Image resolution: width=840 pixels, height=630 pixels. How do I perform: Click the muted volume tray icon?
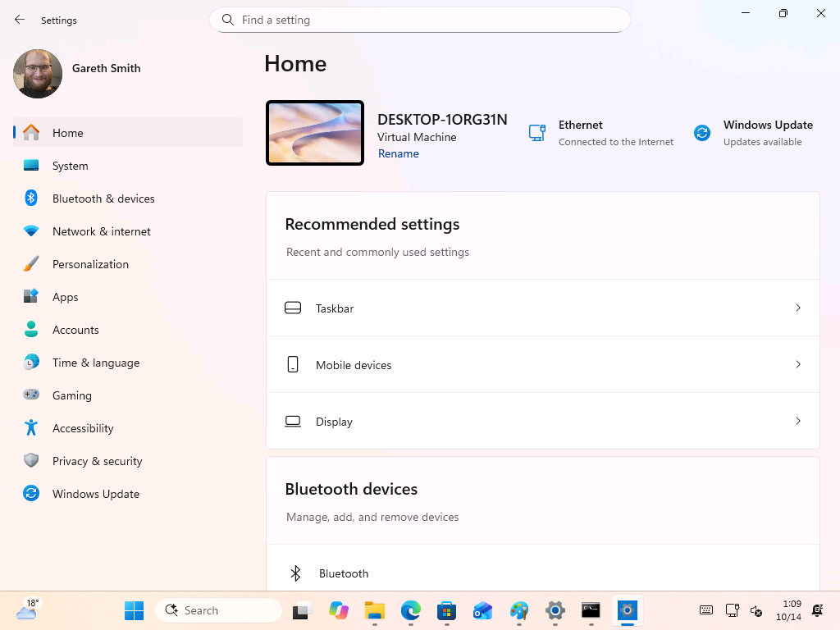click(756, 610)
